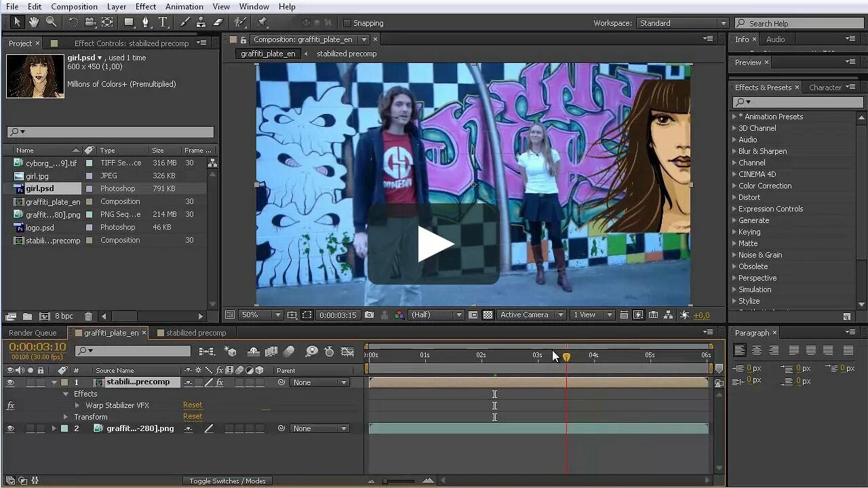This screenshot has width=868, height=488.
Task: Open the Active Camera view dropdown
Action: 531,314
